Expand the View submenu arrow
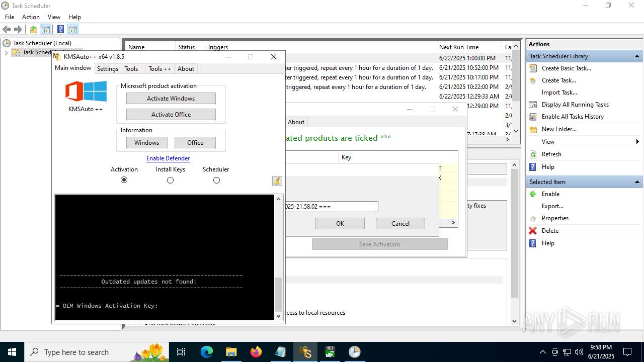 pyautogui.click(x=638, y=142)
